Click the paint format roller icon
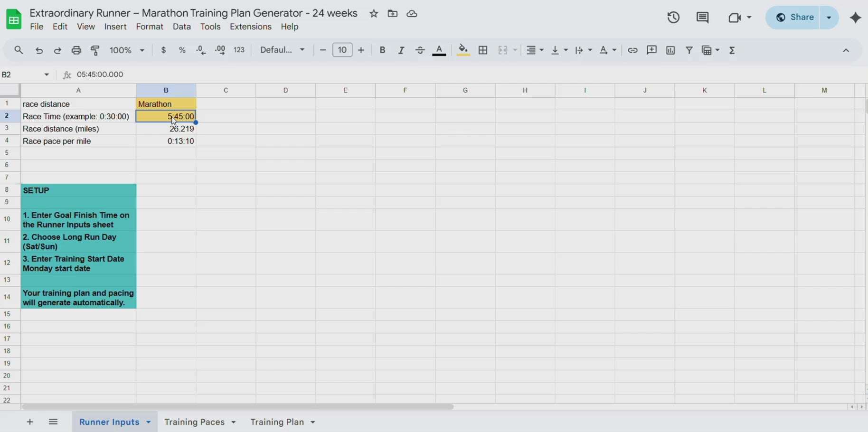Image resolution: width=868 pixels, height=432 pixels. click(95, 50)
